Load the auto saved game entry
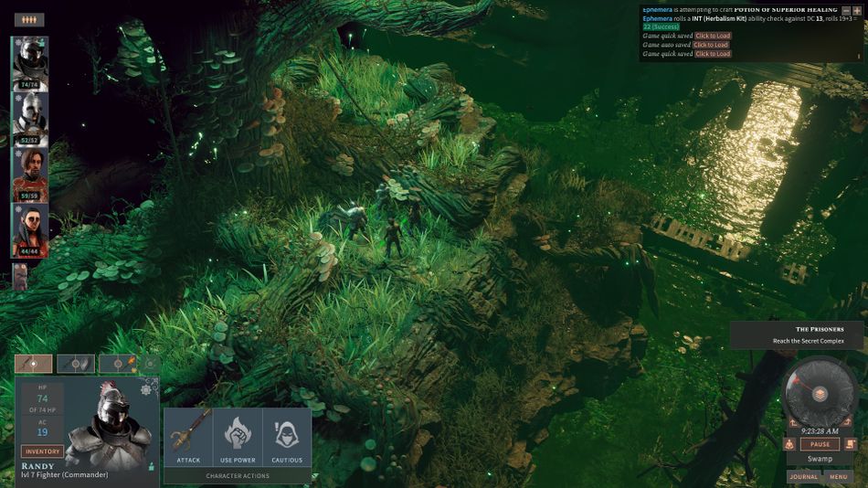 [711, 45]
